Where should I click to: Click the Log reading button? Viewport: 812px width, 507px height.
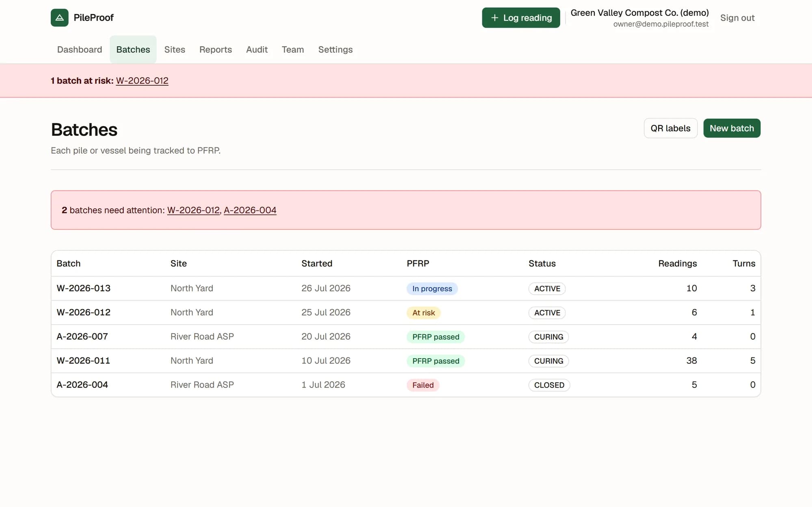tap(521, 18)
